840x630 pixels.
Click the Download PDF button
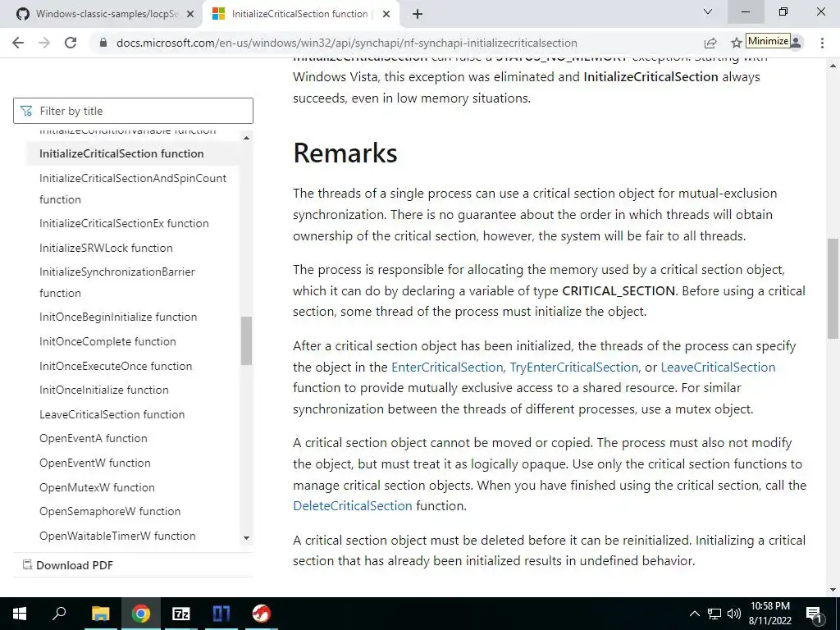pyautogui.click(x=67, y=565)
